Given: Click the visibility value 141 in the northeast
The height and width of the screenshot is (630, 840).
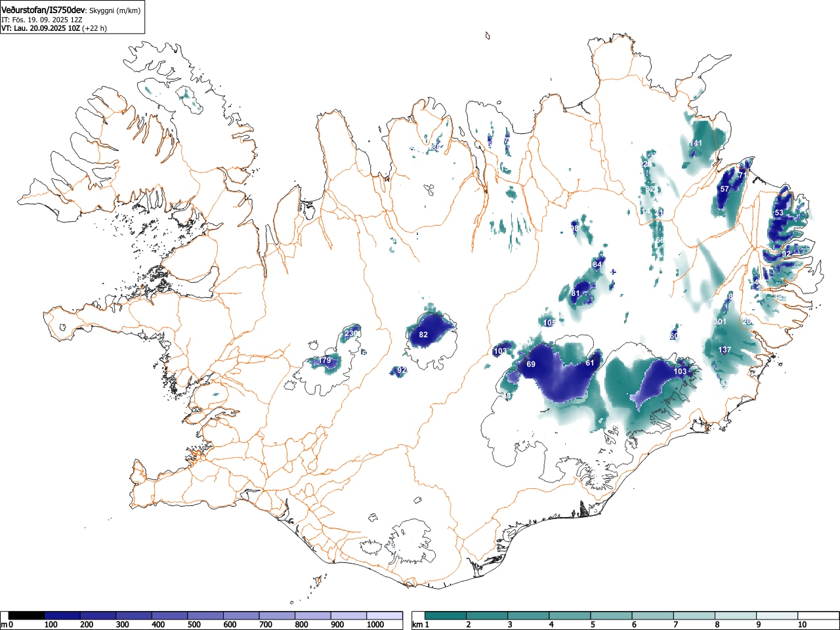Looking at the screenshot, I should click(696, 143).
